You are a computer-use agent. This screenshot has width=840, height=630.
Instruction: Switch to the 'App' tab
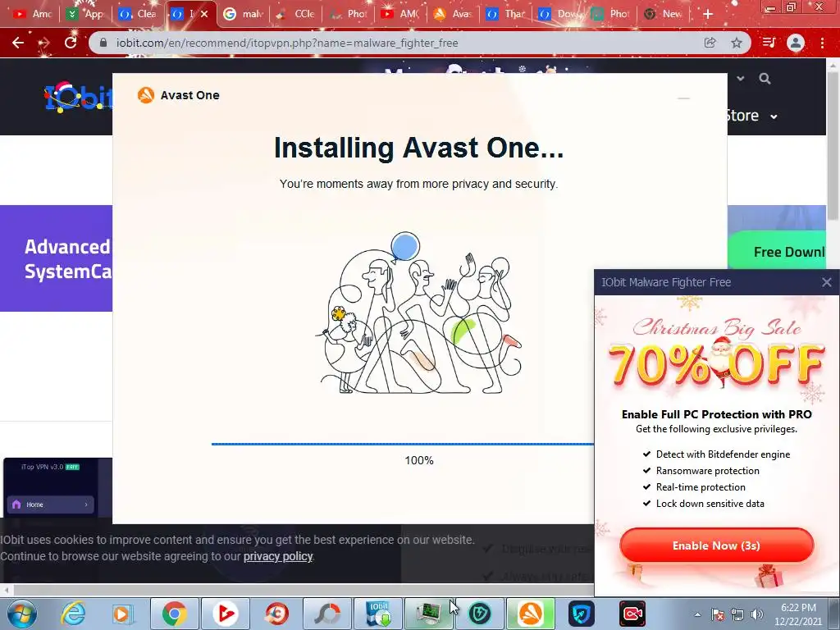85,14
